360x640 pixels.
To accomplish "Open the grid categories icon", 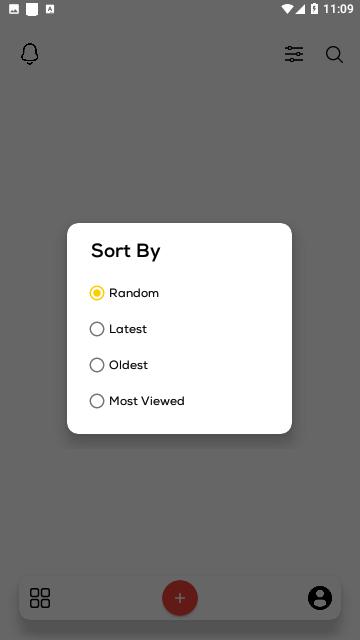I will pyautogui.click(x=40, y=598).
